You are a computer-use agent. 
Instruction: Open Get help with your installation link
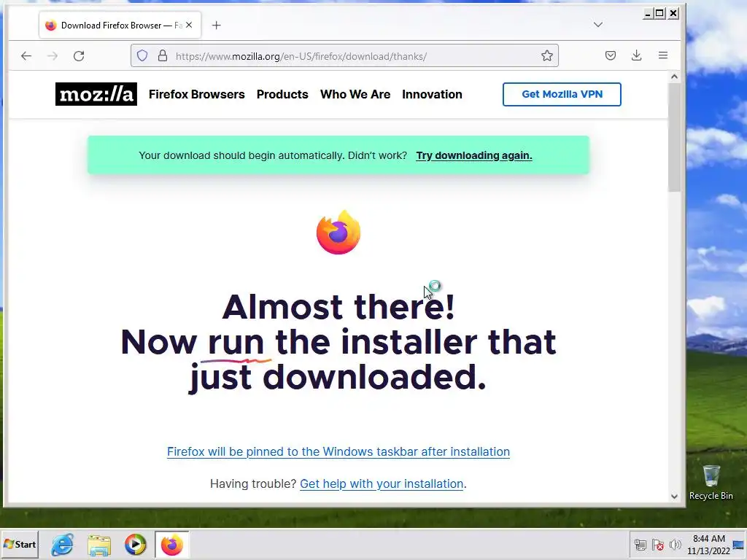tap(382, 484)
